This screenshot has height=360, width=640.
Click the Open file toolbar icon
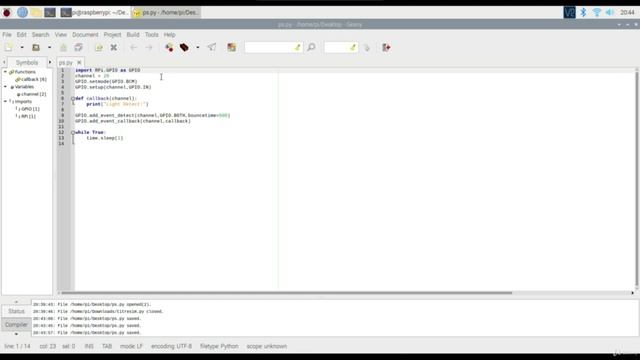point(36,47)
